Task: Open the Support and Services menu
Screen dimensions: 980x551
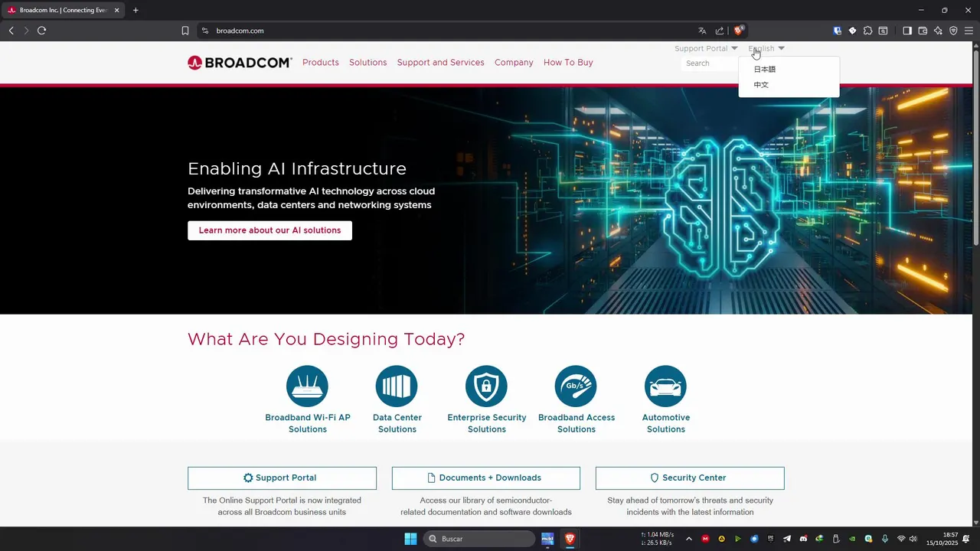Action: [x=441, y=63]
